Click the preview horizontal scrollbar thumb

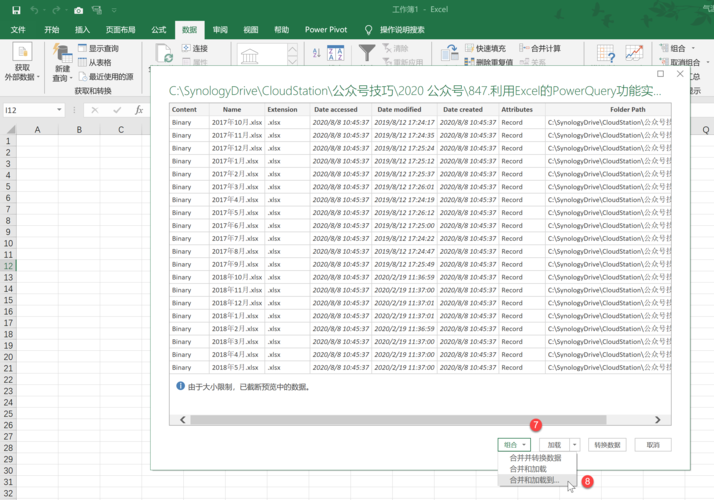pyautogui.click(x=398, y=420)
